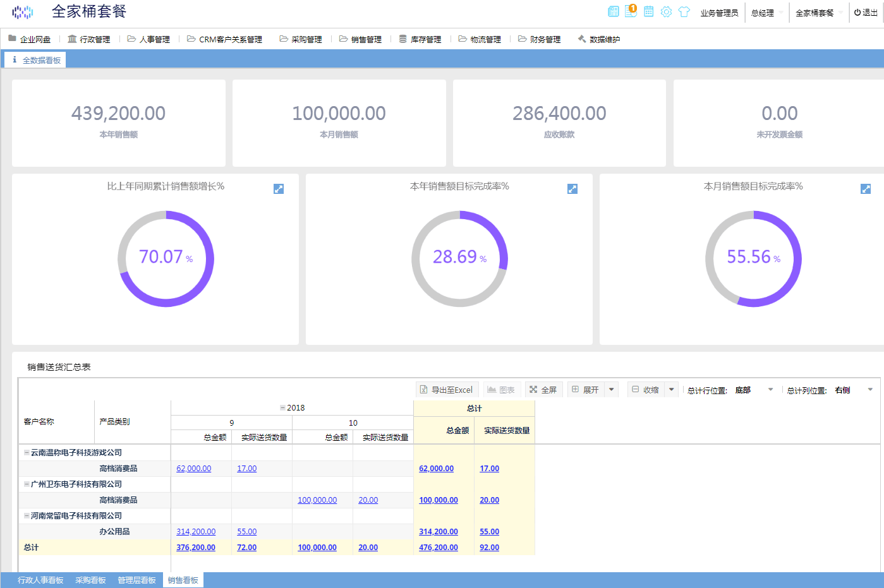Click the 未开发票金额 0.00 card

pyautogui.click(x=780, y=123)
